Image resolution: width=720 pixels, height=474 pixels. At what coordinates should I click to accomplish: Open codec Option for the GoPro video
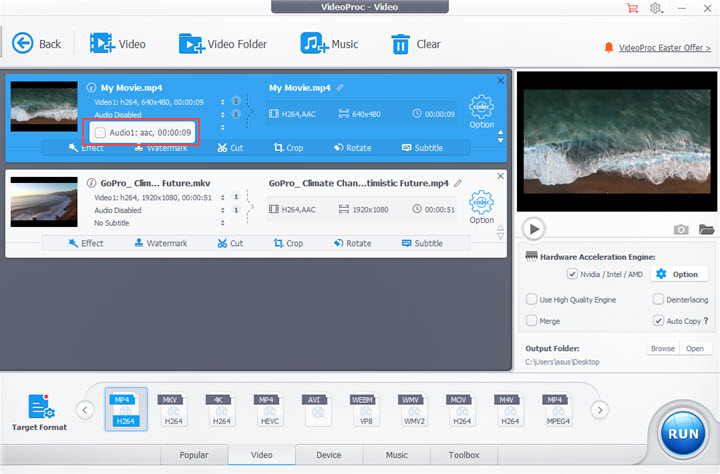tap(481, 207)
